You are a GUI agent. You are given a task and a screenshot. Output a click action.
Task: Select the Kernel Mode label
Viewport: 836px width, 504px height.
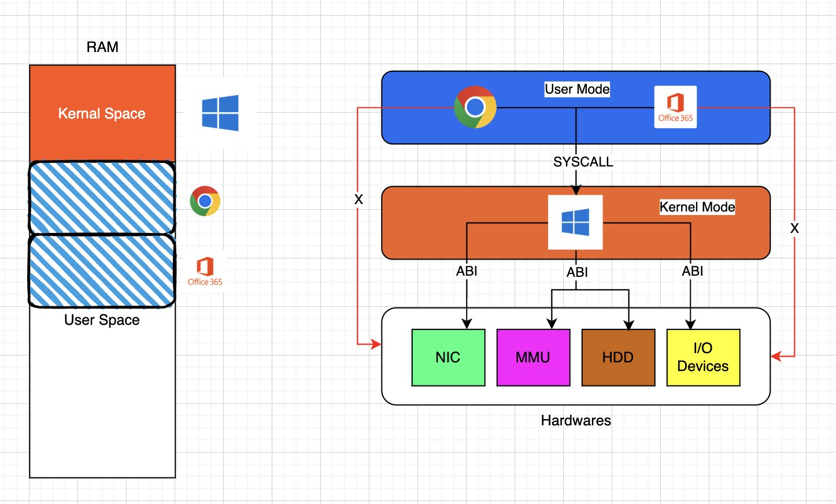[x=697, y=207]
